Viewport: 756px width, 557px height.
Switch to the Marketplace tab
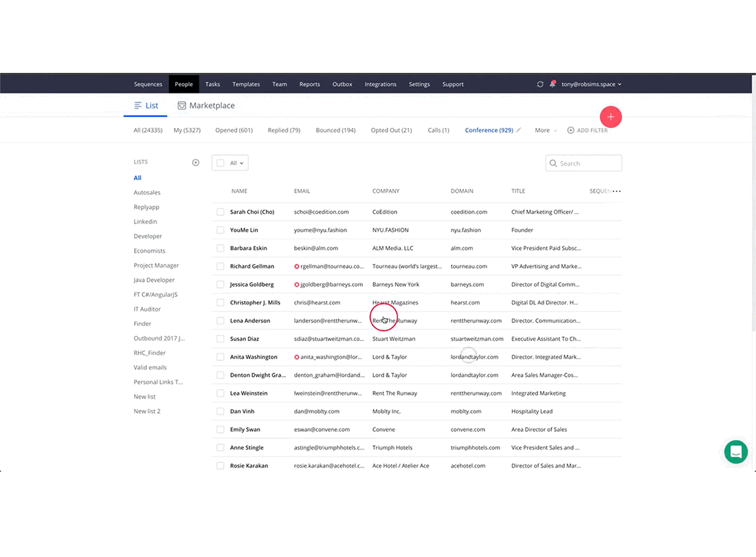(206, 106)
